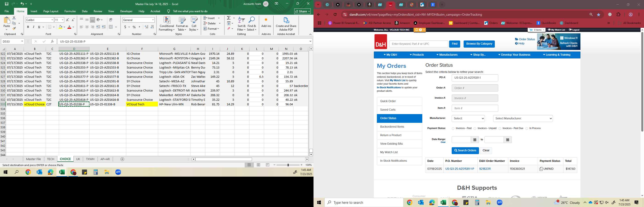
Task: Open Format as Table
Action: coord(182,24)
